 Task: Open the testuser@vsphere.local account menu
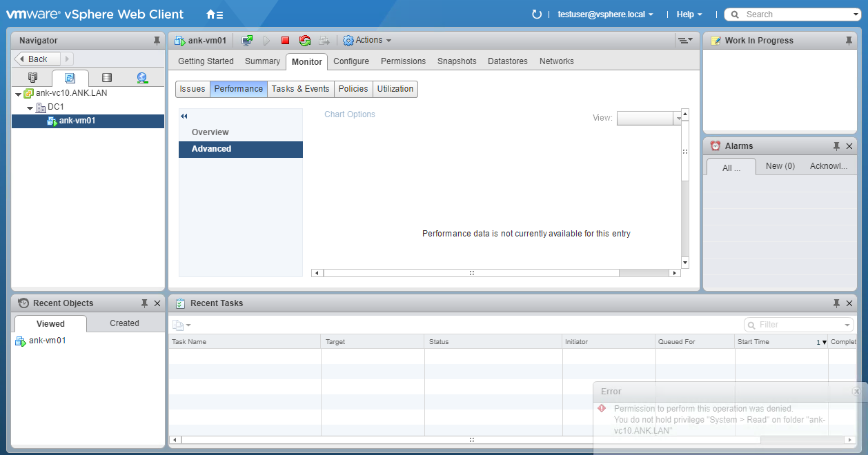click(605, 14)
